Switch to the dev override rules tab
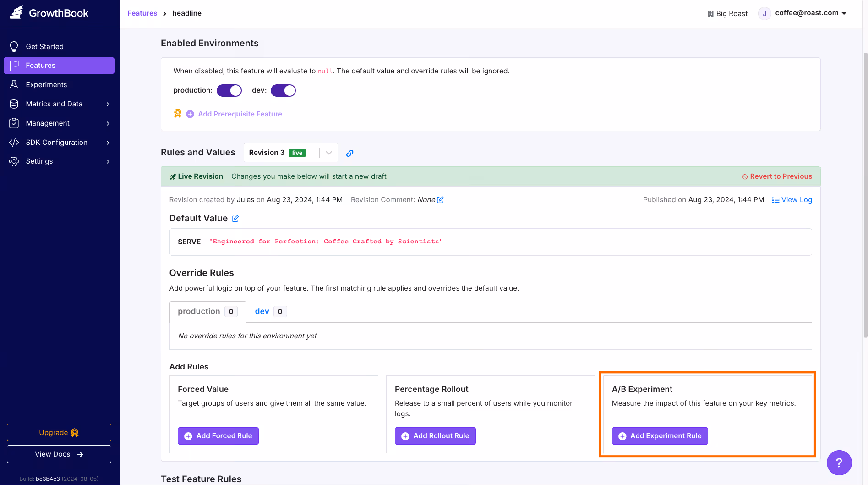The image size is (868, 485). (x=262, y=311)
